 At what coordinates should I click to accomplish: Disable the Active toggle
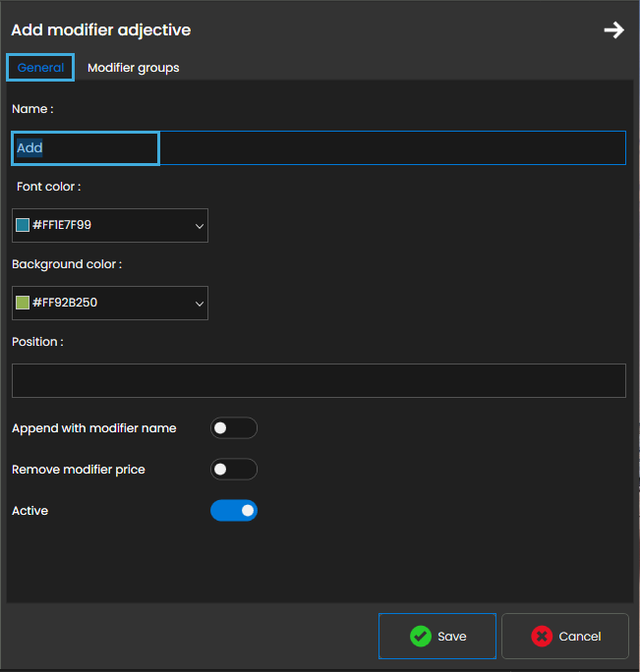pos(233,511)
